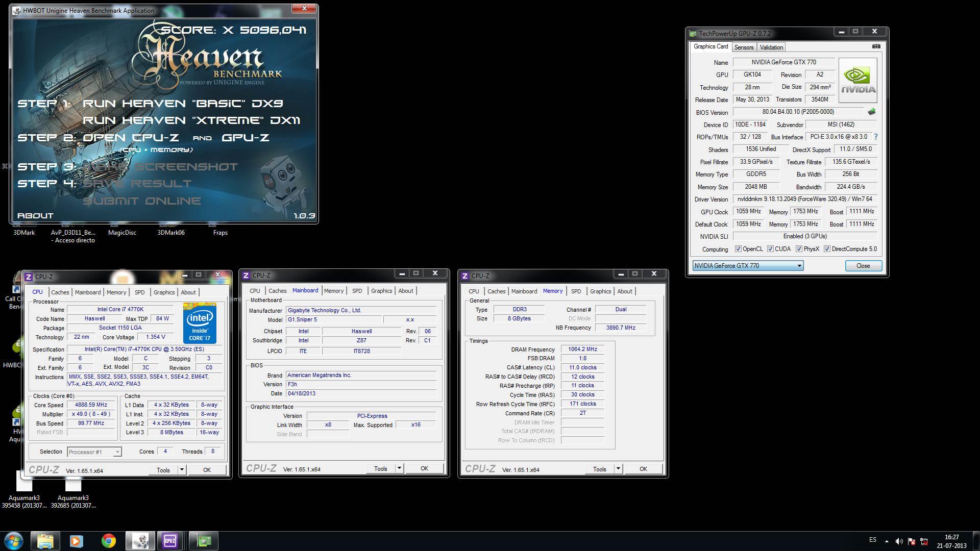Open the 3DMark desktop shortcut

click(24, 232)
